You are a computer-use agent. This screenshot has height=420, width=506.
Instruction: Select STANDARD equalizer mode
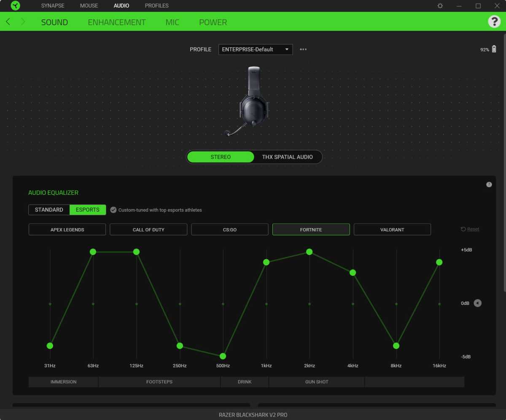[49, 210]
